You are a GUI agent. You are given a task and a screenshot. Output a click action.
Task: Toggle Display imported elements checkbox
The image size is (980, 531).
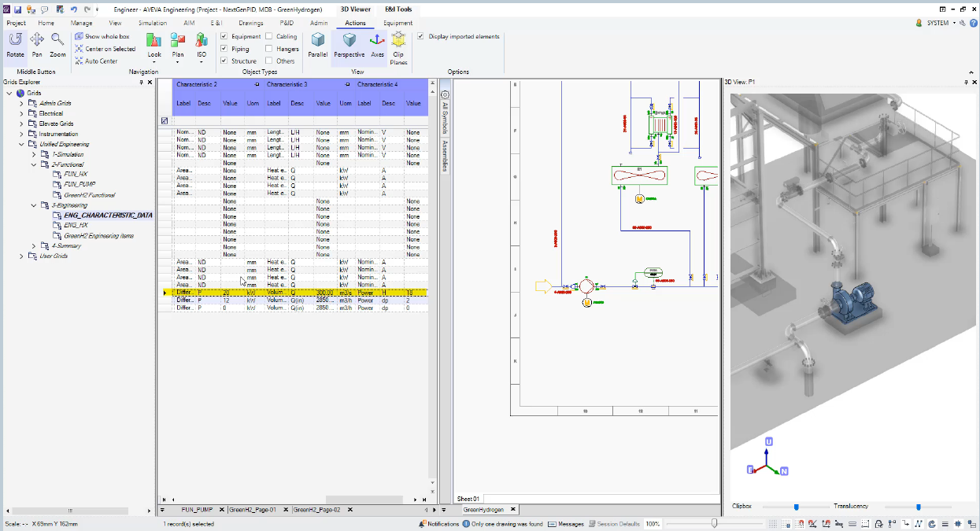pos(420,36)
